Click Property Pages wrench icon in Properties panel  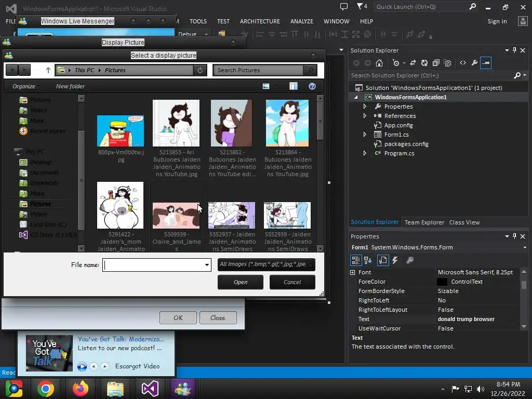pos(409,260)
